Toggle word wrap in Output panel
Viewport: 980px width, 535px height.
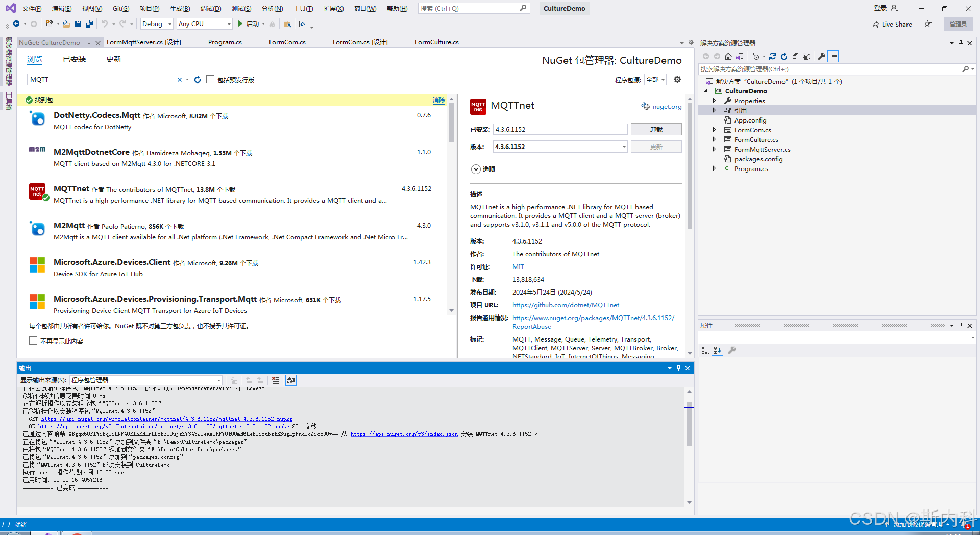coord(291,380)
